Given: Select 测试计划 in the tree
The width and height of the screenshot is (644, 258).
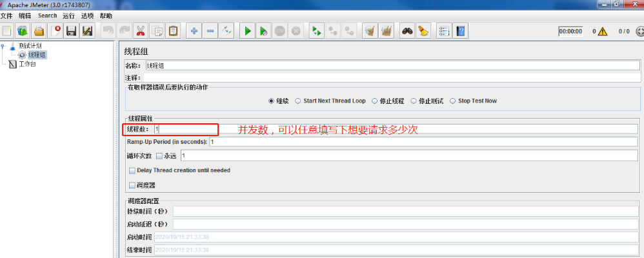Looking at the screenshot, I should (30, 46).
